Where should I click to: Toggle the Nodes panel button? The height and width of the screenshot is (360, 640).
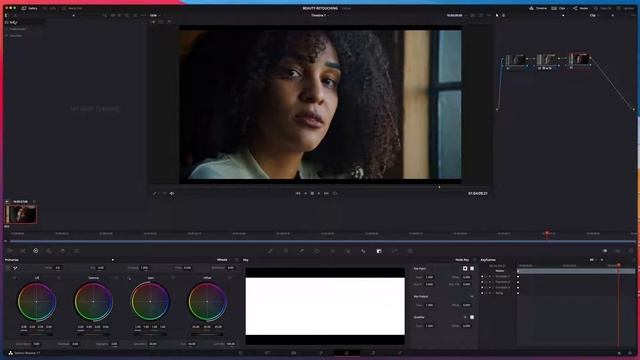[580, 8]
